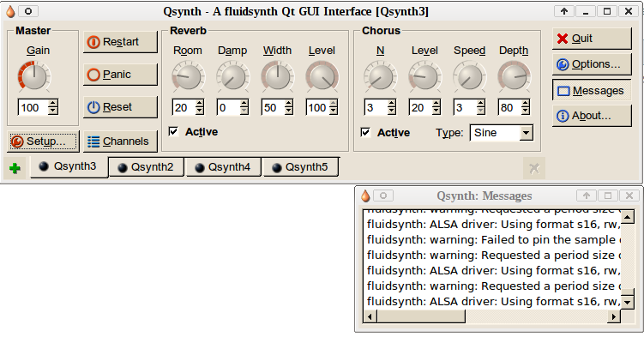This screenshot has height=337, width=644.
Task: Switch to the Qsynth3 engine tab
Action: [x=69, y=166]
